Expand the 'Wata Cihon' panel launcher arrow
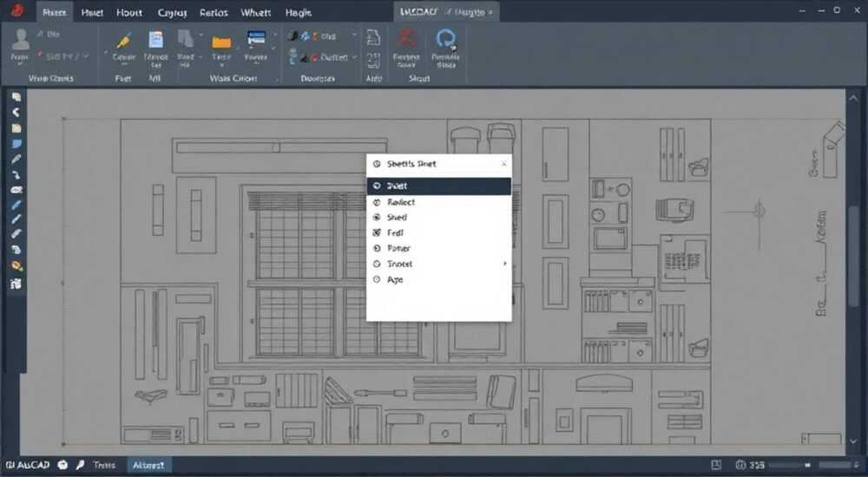 [276, 79]
